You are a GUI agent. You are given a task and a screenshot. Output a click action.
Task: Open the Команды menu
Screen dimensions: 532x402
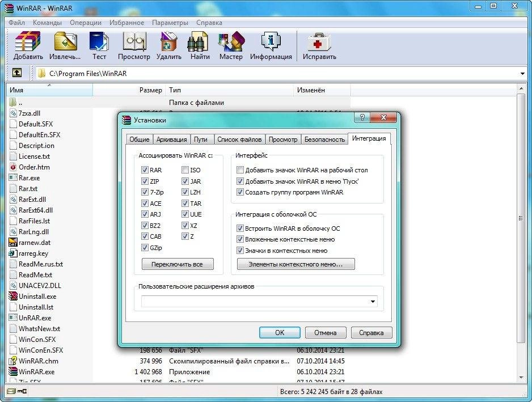[47, 23]
